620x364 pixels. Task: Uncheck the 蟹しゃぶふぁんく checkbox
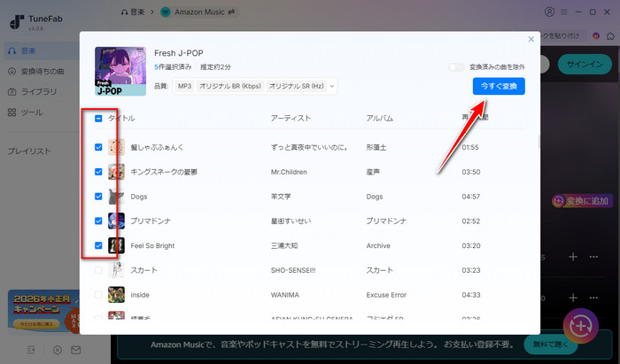click(98, 147)
